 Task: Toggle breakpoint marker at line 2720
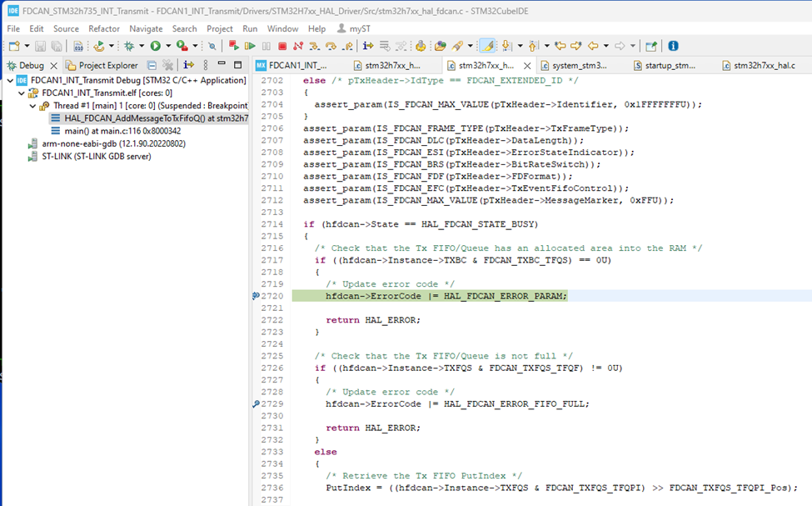point(256,296)
